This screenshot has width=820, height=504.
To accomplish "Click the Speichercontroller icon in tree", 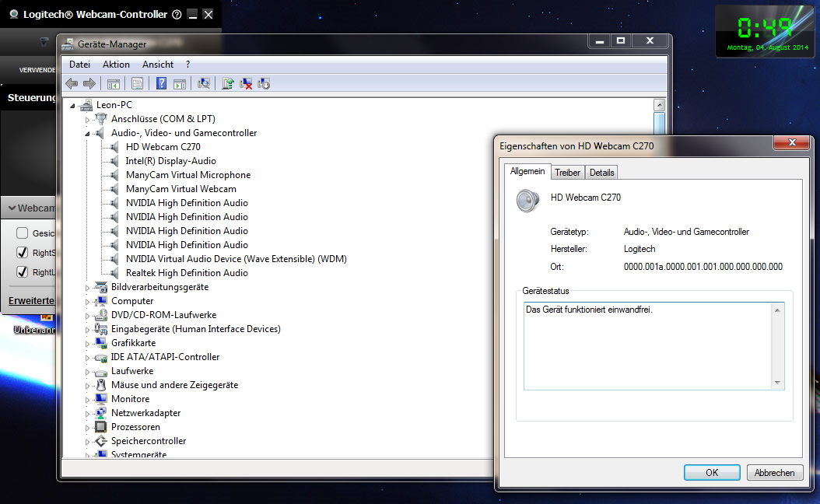I will pyautogui.click(x=101, y=441).
